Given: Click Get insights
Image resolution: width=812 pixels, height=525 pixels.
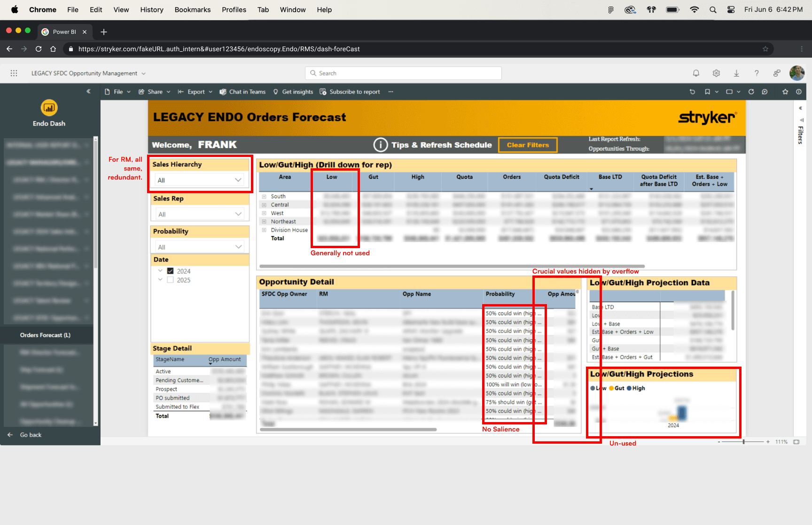Looking at the screenshot, I should coord(293,92).
